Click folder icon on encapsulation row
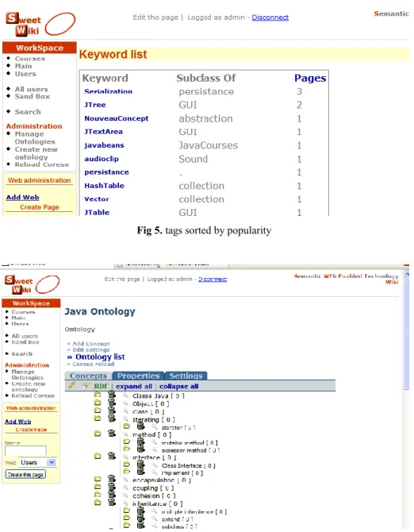414x532 pixels. [x=98, y=479]
